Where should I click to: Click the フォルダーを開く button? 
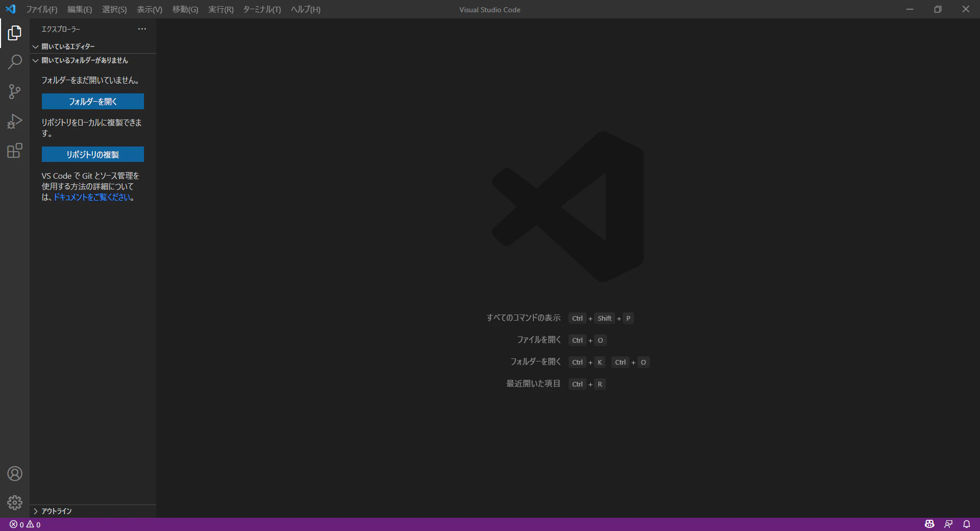(x=93, y=102)
